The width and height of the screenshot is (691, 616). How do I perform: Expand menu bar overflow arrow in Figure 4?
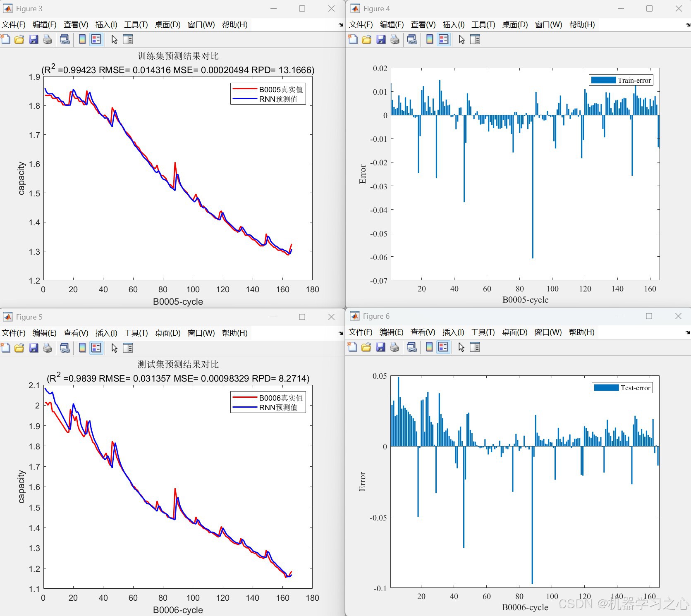tap(688, 25)
